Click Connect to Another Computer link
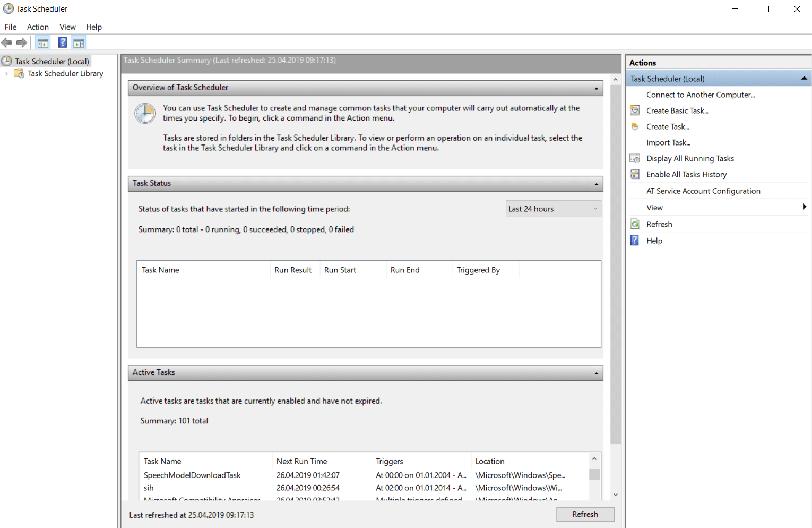The height and width of the screenshot is (528, 812). point(700,95)
